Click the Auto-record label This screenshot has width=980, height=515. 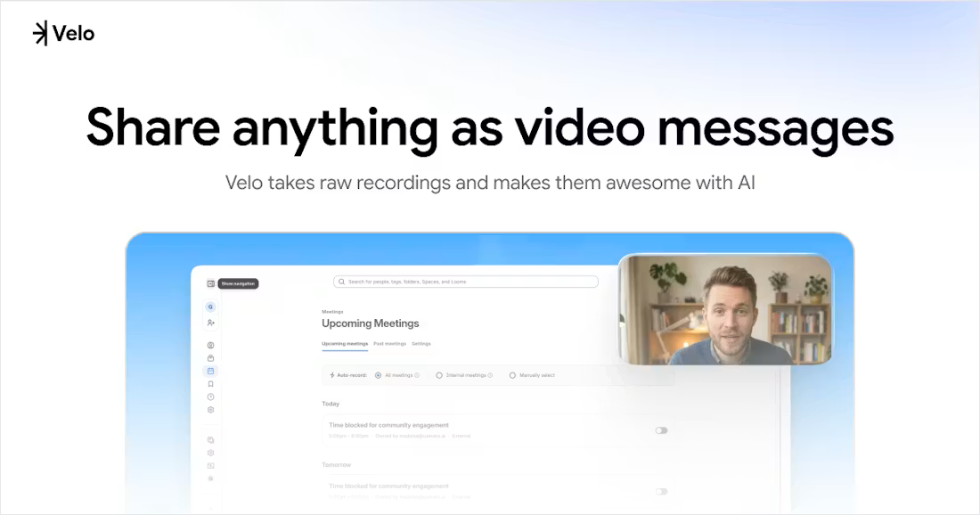tap(352, 376)
